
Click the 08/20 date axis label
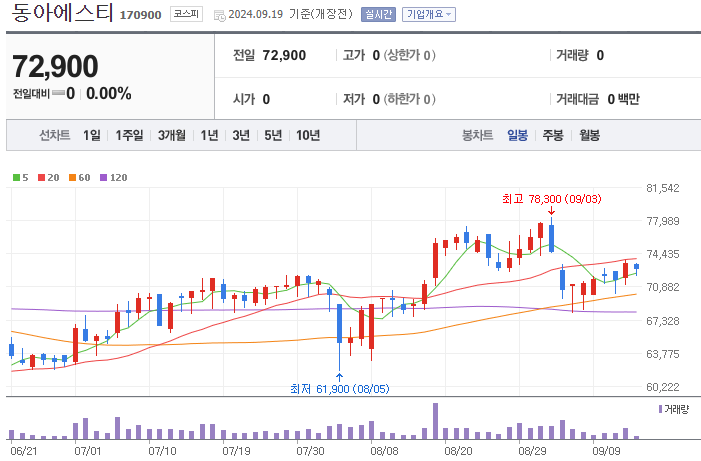458,451
